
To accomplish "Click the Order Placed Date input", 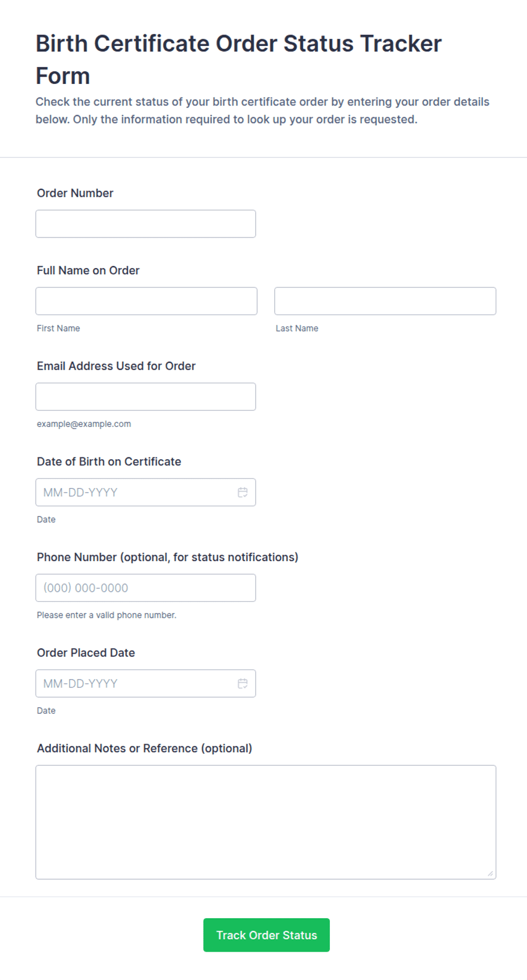I will point(146,684).
